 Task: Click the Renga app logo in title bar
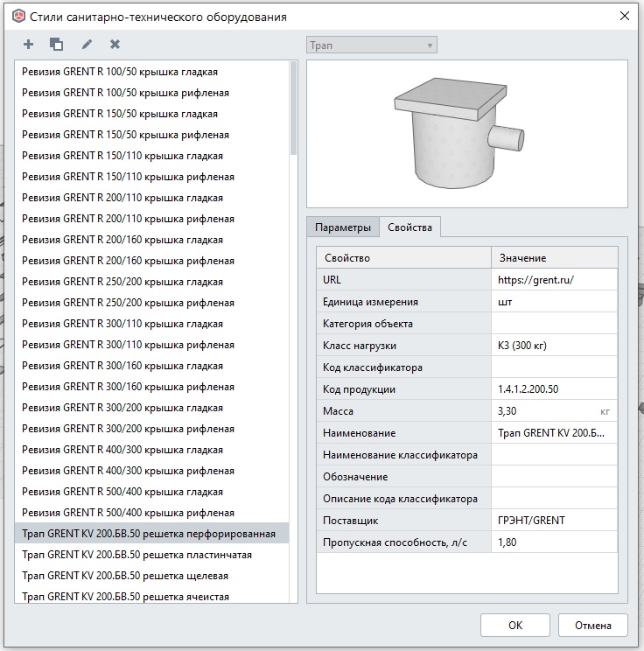click(18, 17)
